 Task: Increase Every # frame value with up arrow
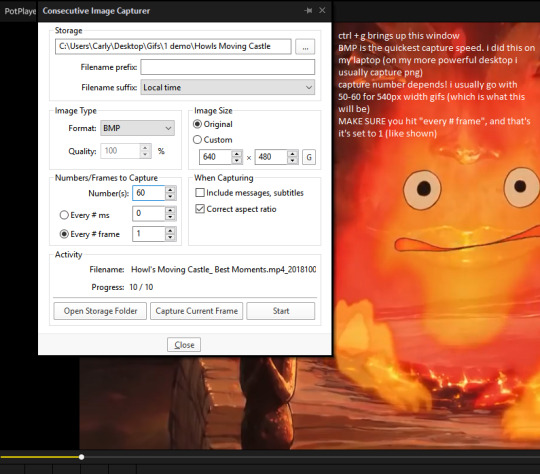pyautogui.click(x=170, y=230)
